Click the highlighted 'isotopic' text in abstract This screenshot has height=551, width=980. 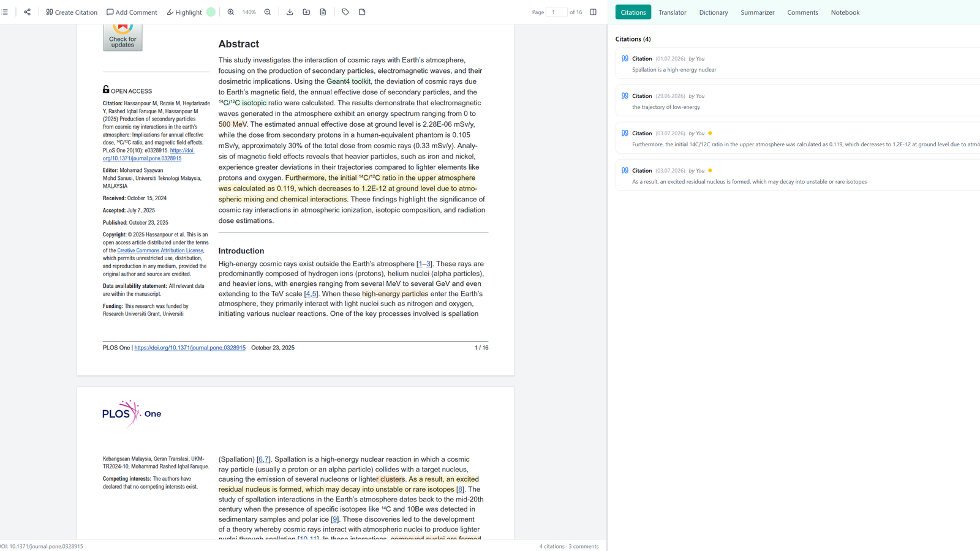254,103
